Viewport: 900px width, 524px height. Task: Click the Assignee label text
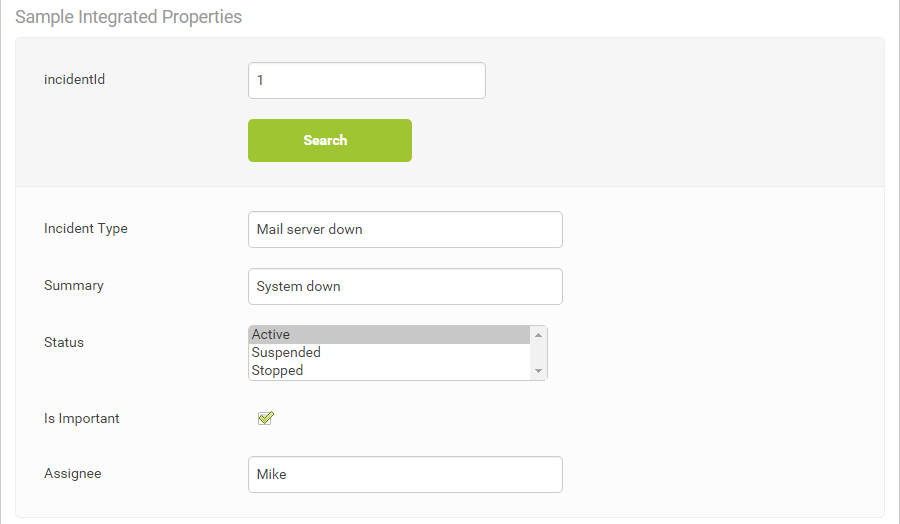click(x=73, y=473)
